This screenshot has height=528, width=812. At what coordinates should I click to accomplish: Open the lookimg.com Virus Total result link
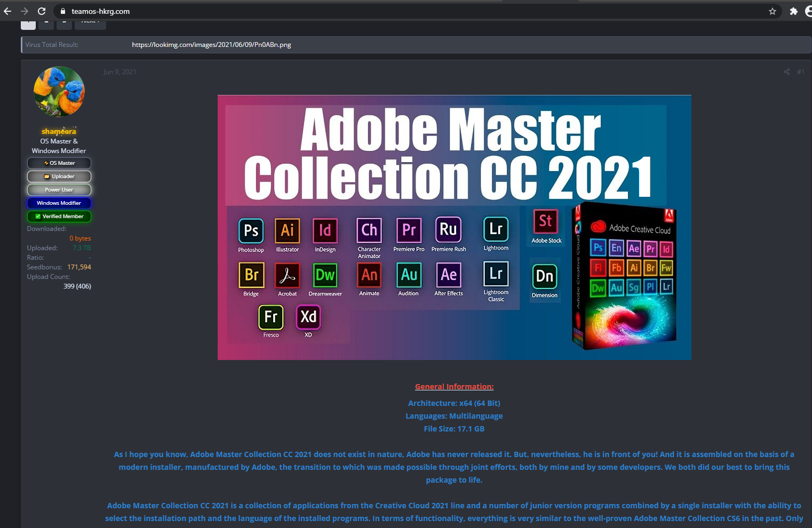coord(211,45)
